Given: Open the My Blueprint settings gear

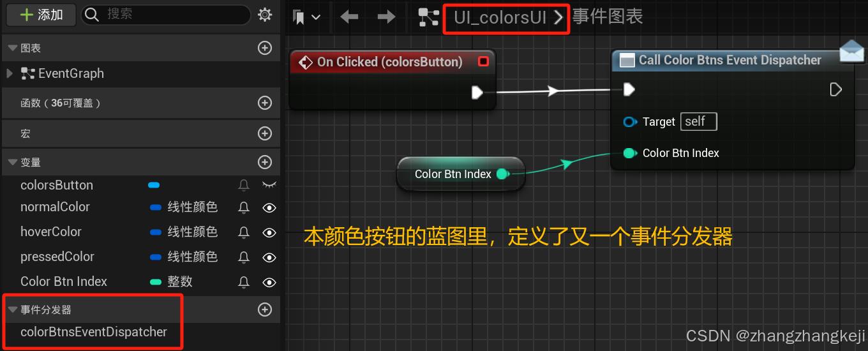Looking at the screenshot, I should 265,15.
